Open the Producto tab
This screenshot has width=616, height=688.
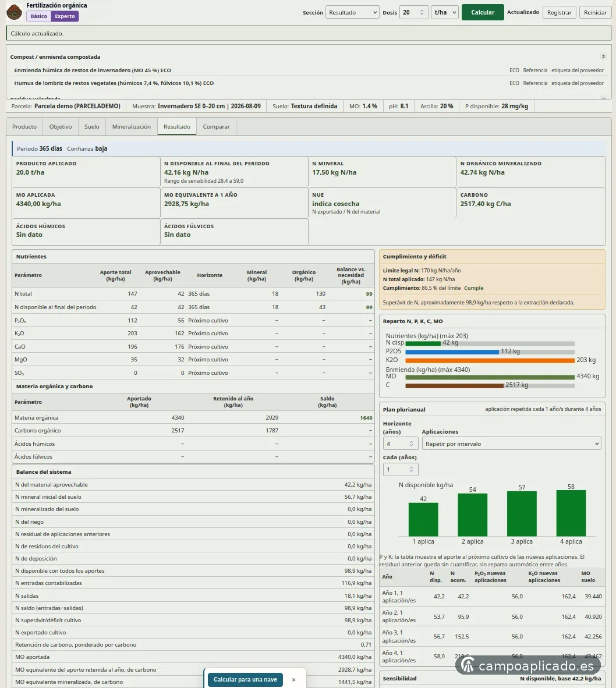[x=24, y=127]
